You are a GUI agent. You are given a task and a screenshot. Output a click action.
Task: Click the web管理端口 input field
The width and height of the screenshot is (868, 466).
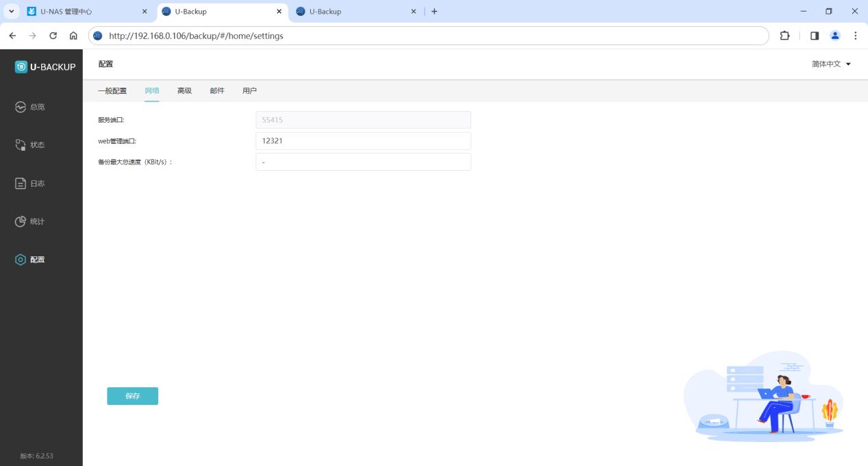point(363,141)
